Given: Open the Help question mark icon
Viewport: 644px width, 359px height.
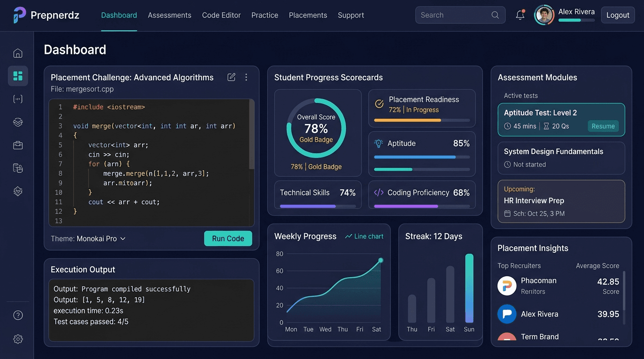Looking at the screenshot, I should (x=18, y=316).
